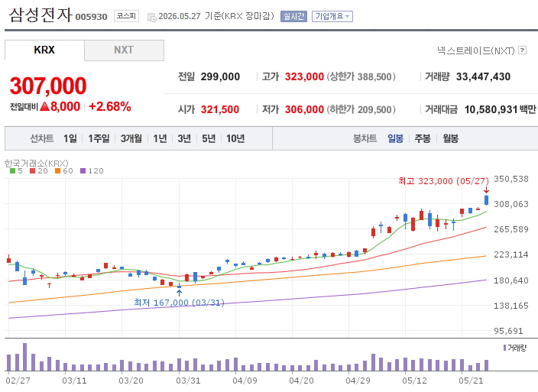538x392 pixels.
Task: Click the current price 307,000
Action: (48, 86)
